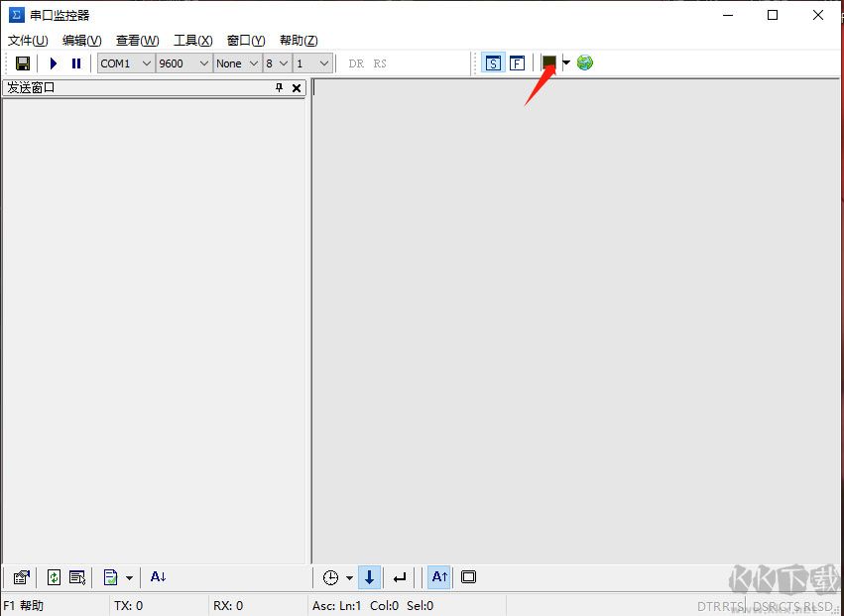Screen dimensions: 844x616
Task: Toggle the S view button
Action: [x=493, y=63]
